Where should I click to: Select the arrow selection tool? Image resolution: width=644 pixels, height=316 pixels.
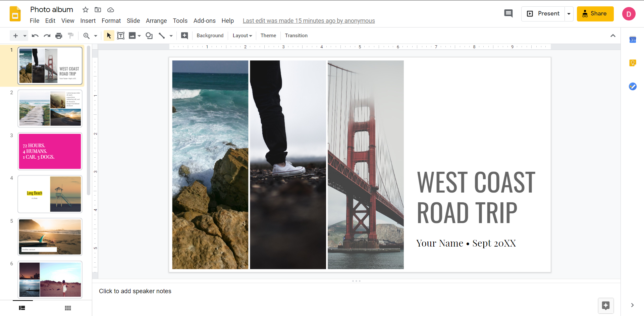[108, 36]
